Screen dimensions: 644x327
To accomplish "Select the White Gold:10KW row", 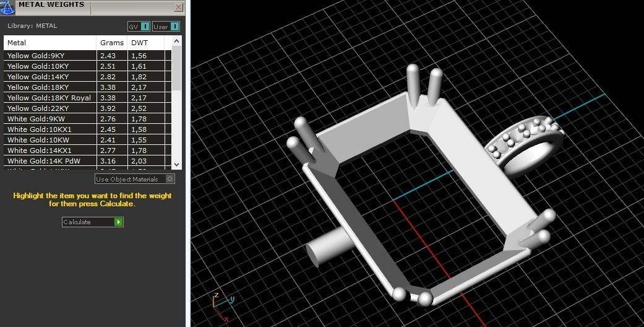I will (87, 140).
